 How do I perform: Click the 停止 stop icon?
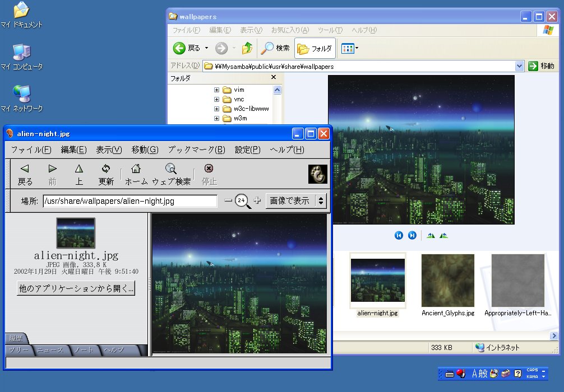209,169
